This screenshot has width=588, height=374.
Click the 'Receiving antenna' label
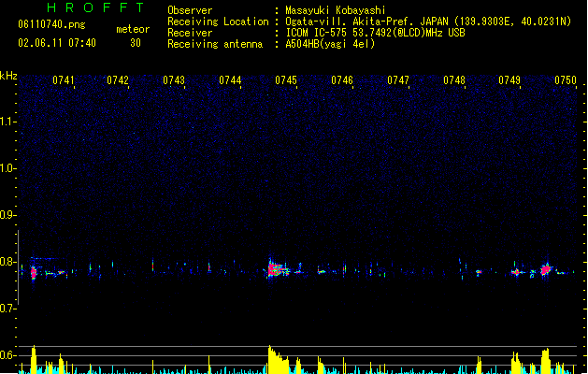click(x=215, y=44)
